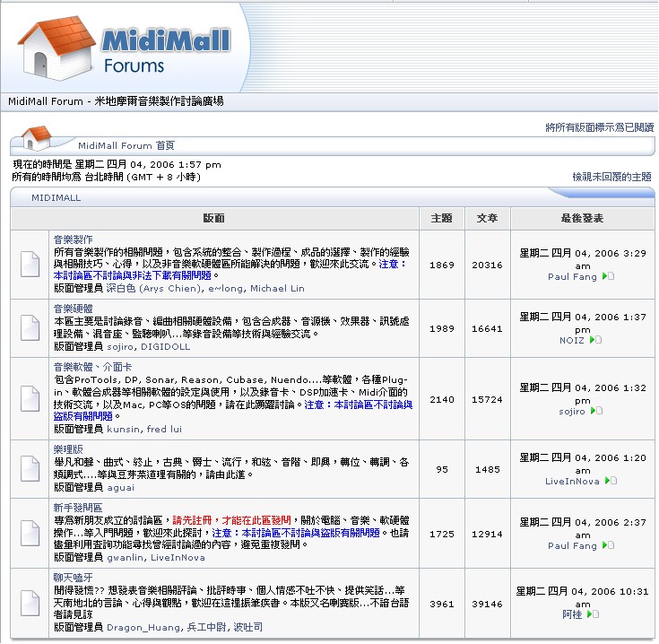659x644 pixels.
Task: Mark all forums read via 將所有版面標示為已閱讀
Action: click(x=599, y=127)
